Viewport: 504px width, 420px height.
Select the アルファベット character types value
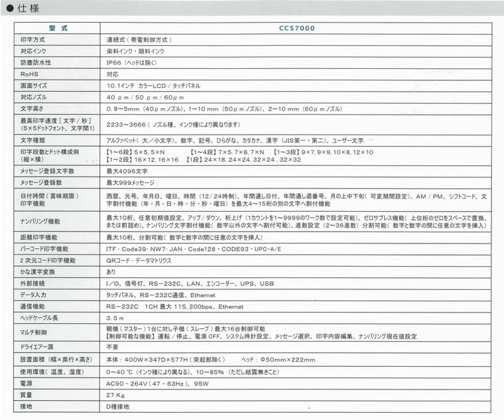tap(235, 141)
